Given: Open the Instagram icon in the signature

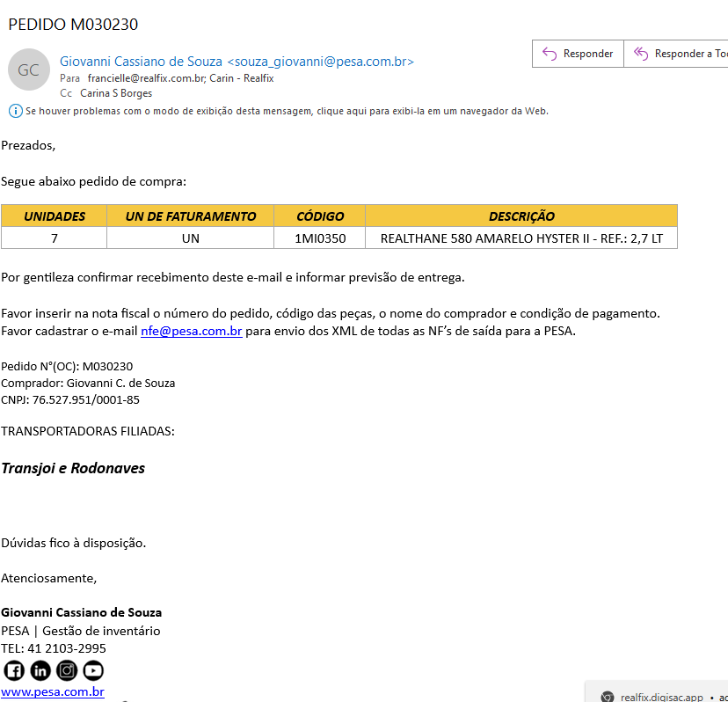Looking at the screenshot, I should (67, 670).
